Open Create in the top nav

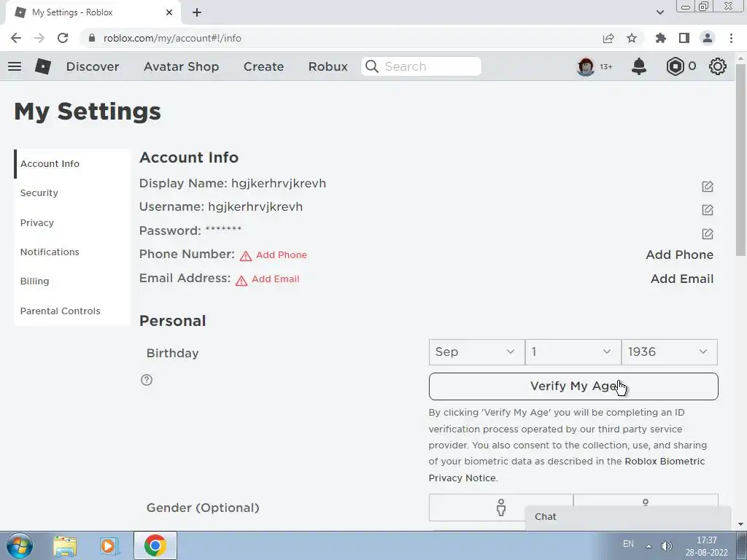click(263, 66)
